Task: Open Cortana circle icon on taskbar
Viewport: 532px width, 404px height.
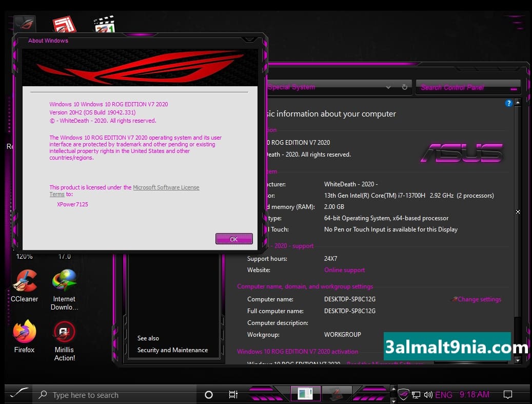Action: coord(209,394)
